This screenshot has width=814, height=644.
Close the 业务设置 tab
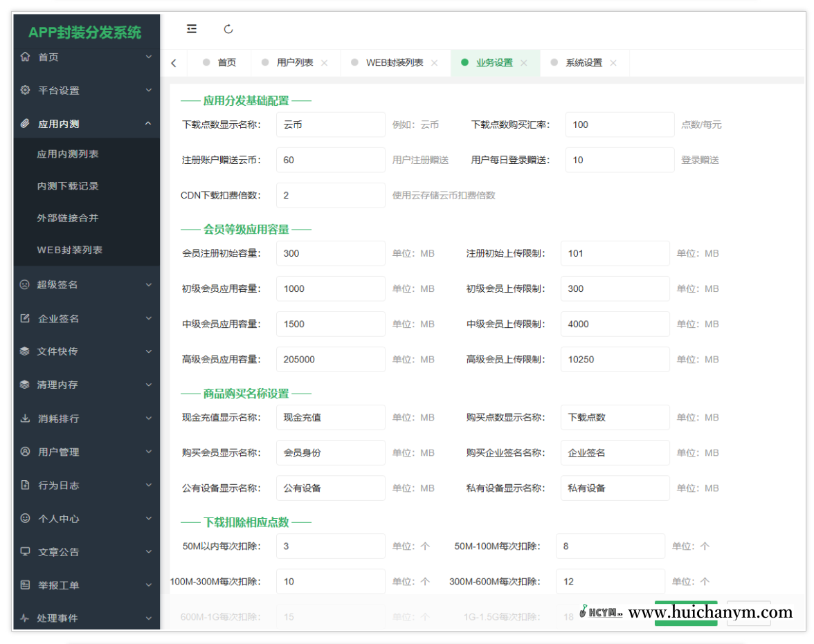tap(524, 62)
